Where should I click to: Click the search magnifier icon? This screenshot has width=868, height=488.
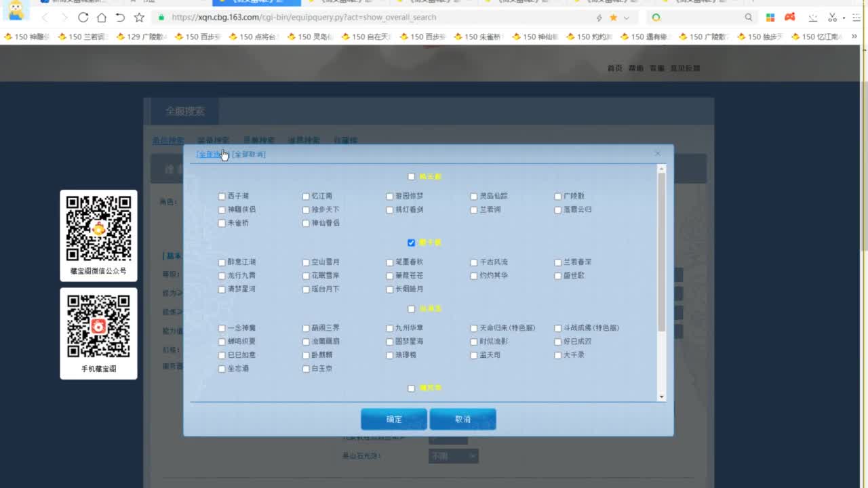[749, 18]
